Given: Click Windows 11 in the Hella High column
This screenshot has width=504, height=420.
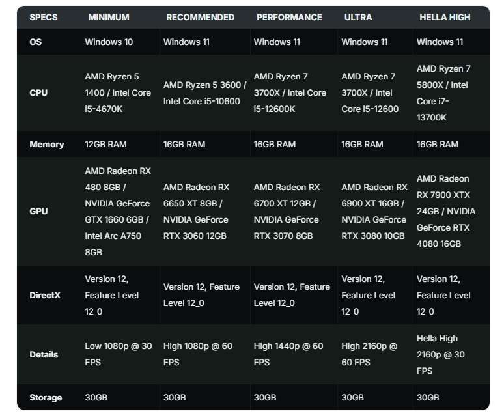Looking at the screenshot, I should click(440, 42).
